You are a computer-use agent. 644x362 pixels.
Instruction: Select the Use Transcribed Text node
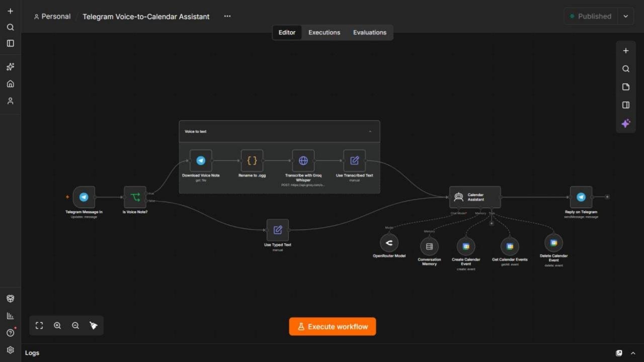(x=355, y=160)
